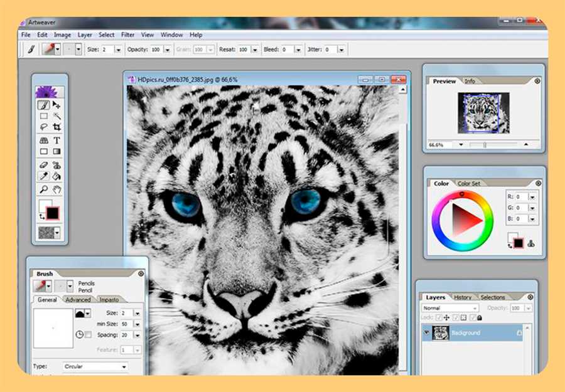Open the Preview panel options menu icon
565x392 pixels.
coord(537,81)
